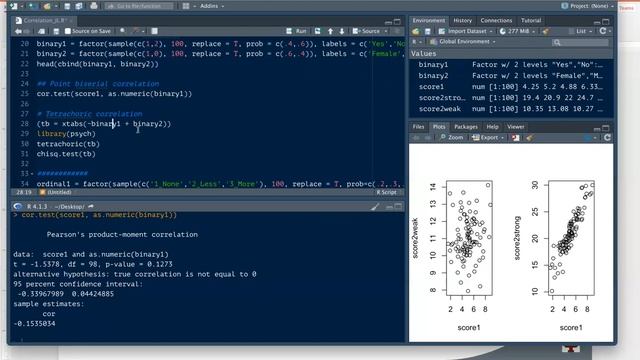The height and width of the screenshot is (360, 640).
Task: Switch the List view dropdown in Environment
Action: [x=581, y=31]
